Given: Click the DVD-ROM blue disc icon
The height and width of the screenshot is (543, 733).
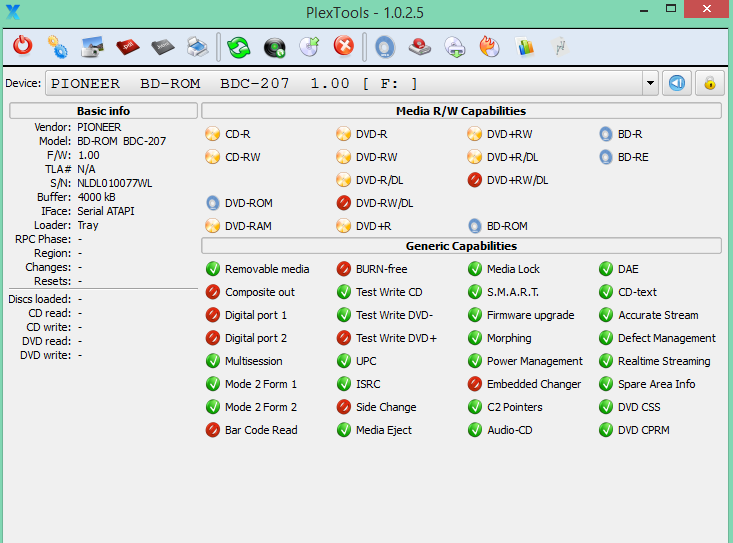Looking at the screenshot, I should click(212, 203).
